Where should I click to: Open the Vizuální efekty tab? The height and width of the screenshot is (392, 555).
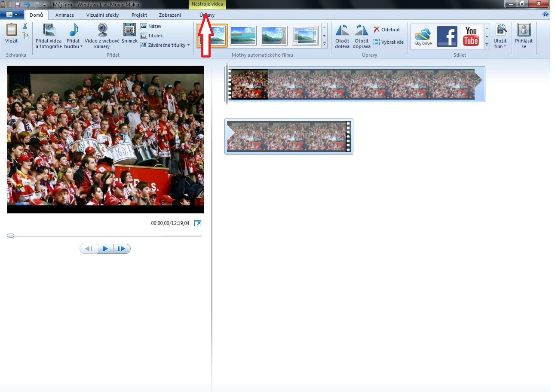pyautogui.click(x=102, y=15)
